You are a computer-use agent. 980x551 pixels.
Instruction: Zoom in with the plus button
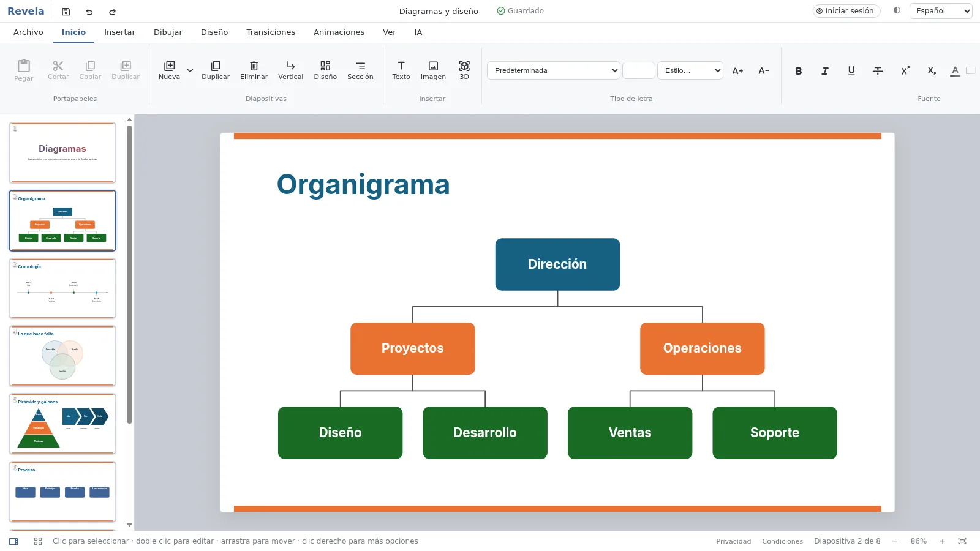point(943,541)
